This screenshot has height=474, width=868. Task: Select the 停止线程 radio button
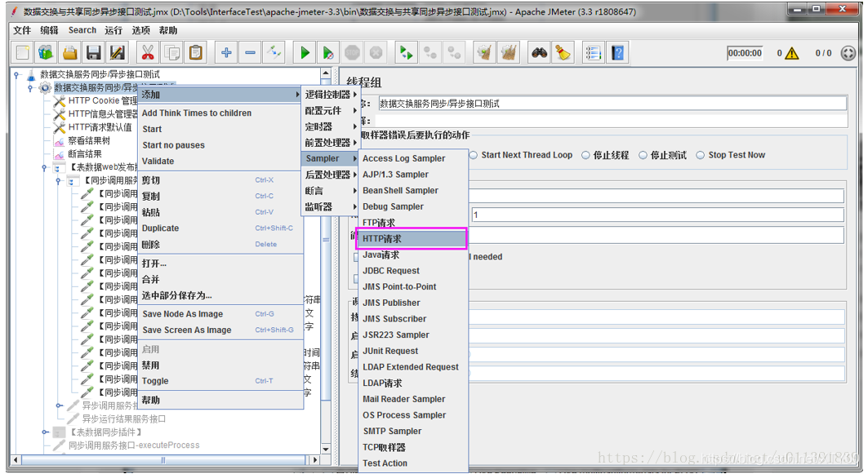point(585,156)
